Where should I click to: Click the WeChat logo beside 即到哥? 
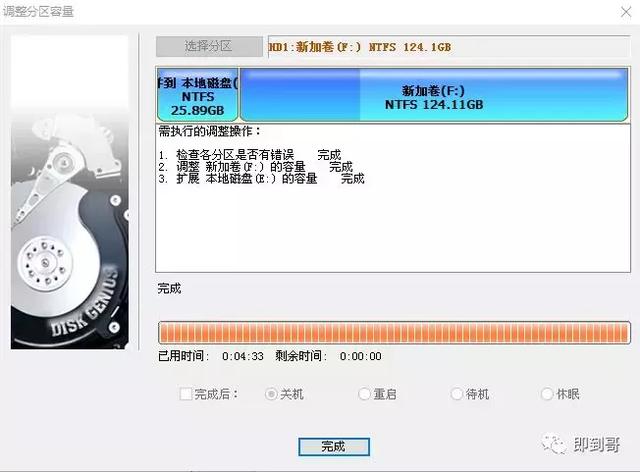click(x=554, y=443)
